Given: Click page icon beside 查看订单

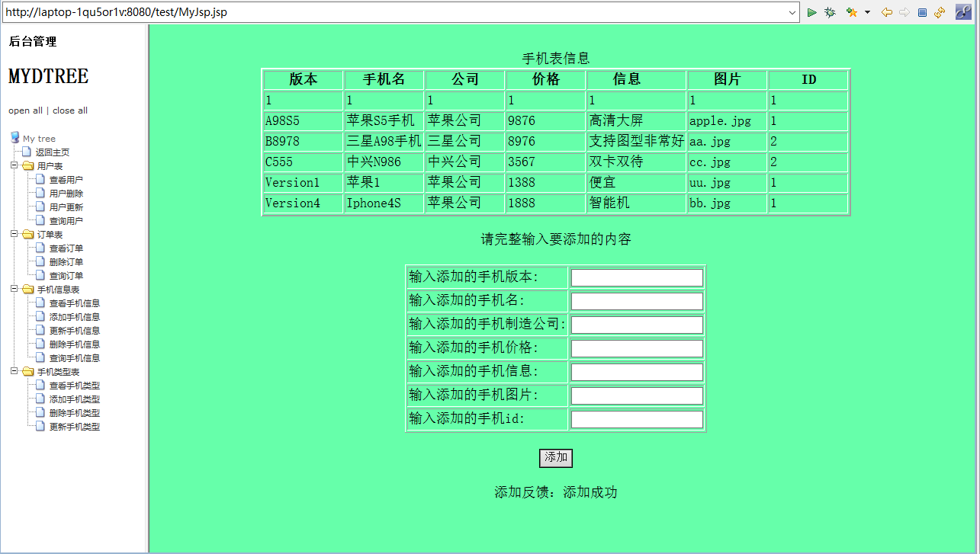Looking at the screenshot, I should click(40, 248).
